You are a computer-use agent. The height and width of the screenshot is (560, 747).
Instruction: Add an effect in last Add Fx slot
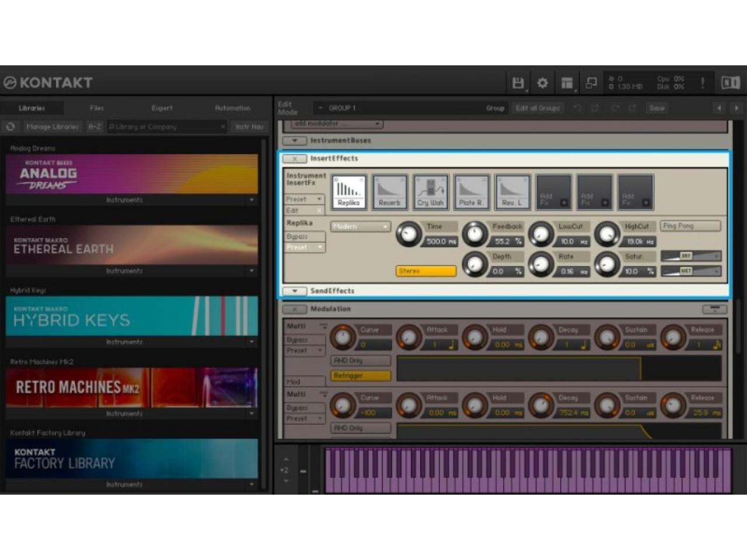pyautogui.click(x=636, y=192)
